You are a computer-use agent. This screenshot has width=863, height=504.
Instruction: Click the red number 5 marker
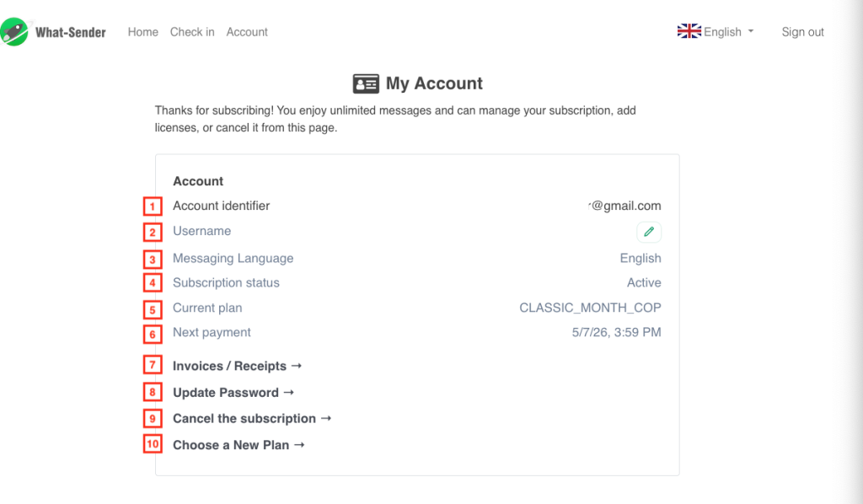click(153, 309)
